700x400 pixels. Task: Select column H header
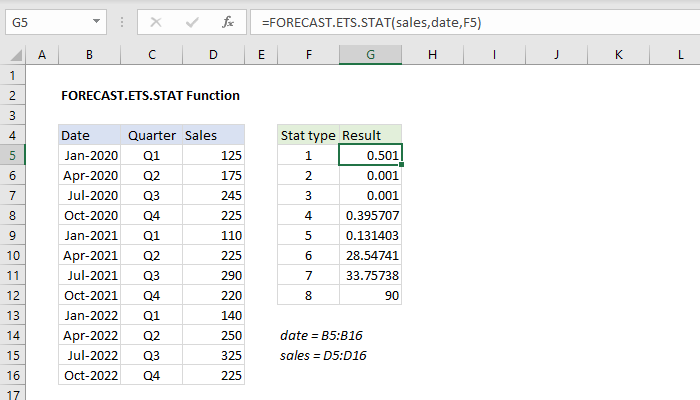(x=432, y=55)
